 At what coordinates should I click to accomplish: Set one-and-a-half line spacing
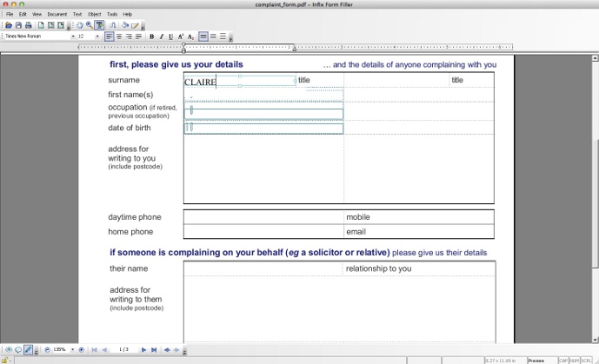(213, 36)
